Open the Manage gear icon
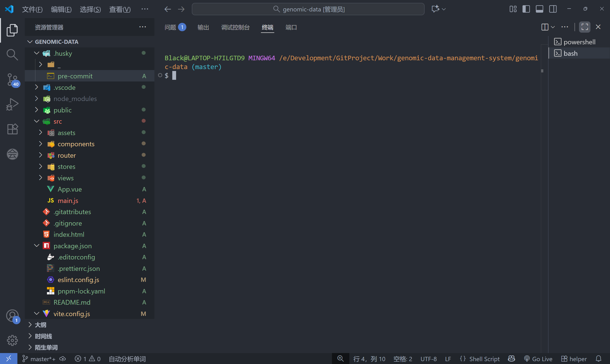The width and height of the screenshot is (610, 364). point(12,340)
